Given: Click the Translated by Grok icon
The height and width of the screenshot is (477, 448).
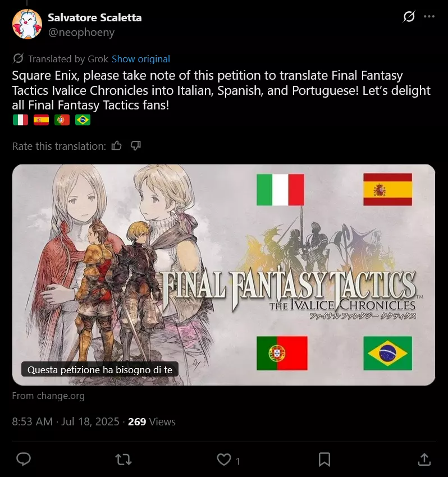Looking at the screenshot, I should (x=19, y=58).
